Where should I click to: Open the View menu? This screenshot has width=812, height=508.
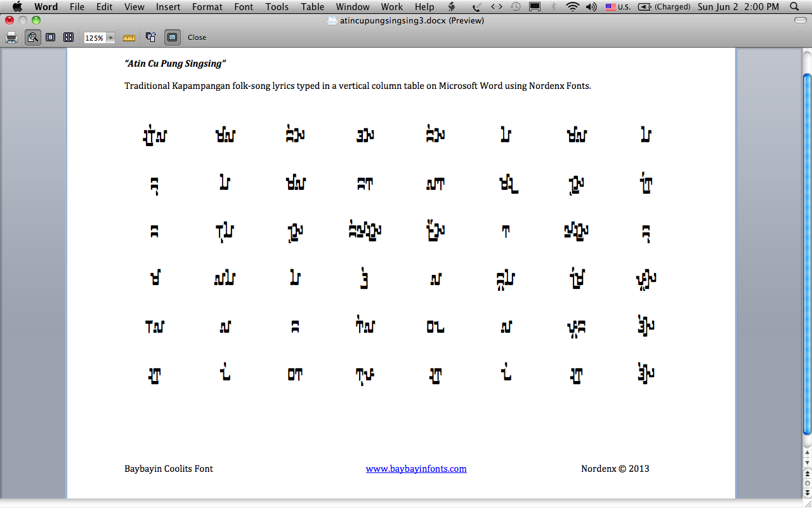[134, 7]
